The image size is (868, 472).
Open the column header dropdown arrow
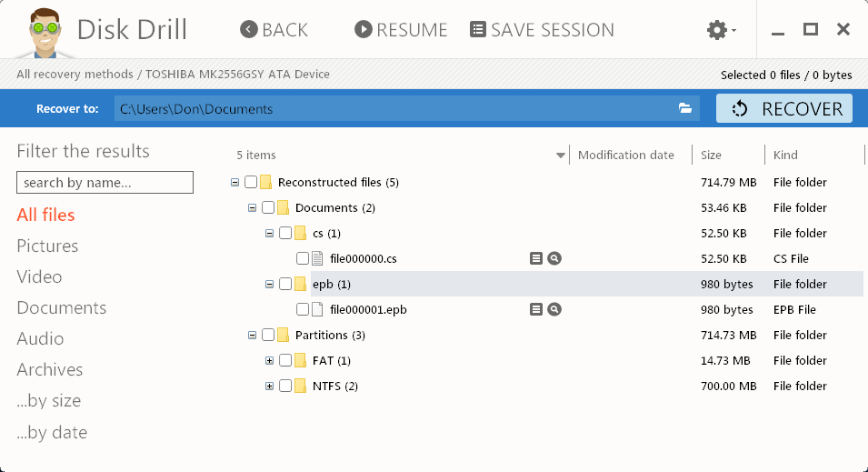click(x=561, y=156)
